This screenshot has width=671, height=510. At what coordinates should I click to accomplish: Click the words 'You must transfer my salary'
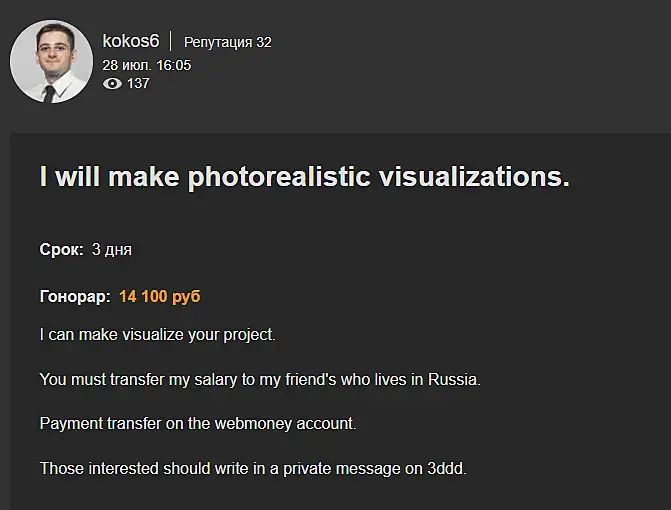[135, 379]
